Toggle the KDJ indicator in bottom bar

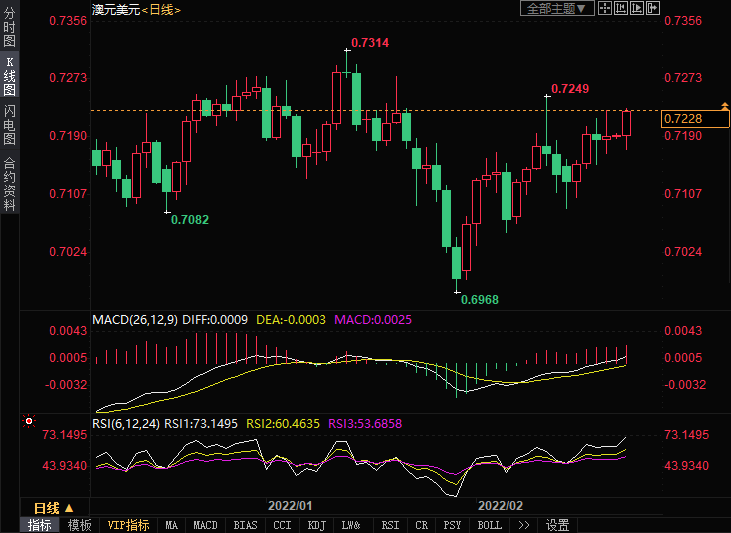coord(317,525)
